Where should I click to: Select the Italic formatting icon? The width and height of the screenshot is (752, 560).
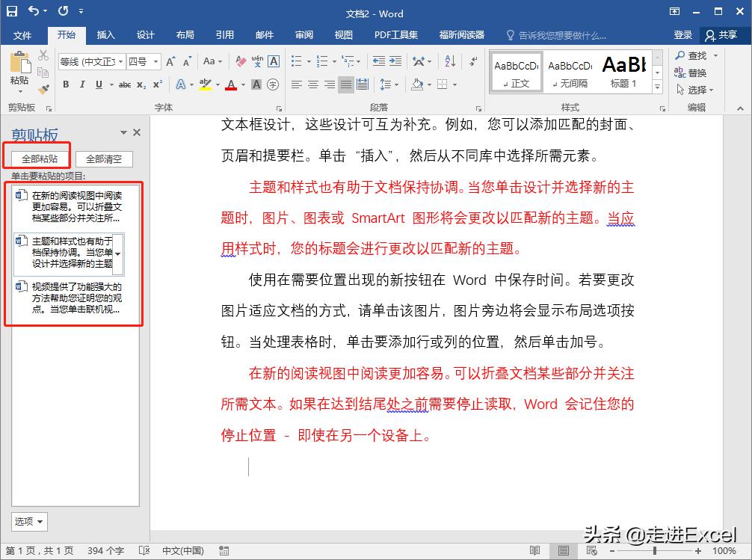(83, 84)
